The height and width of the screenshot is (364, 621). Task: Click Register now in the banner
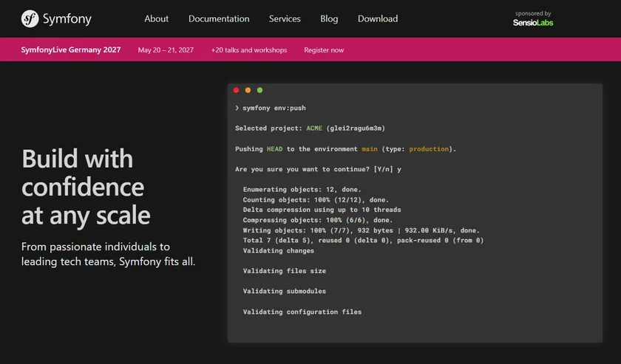coord(324,50)
